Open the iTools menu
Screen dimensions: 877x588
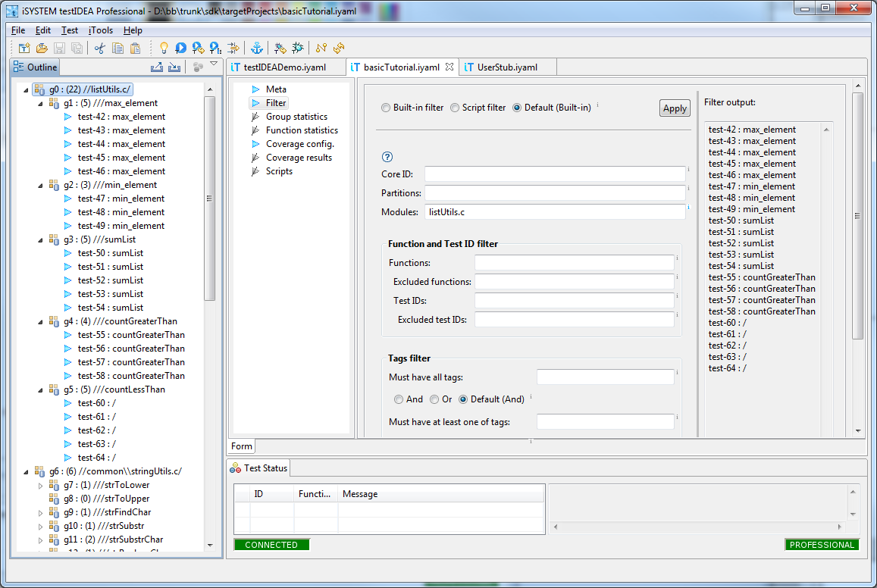101,30
